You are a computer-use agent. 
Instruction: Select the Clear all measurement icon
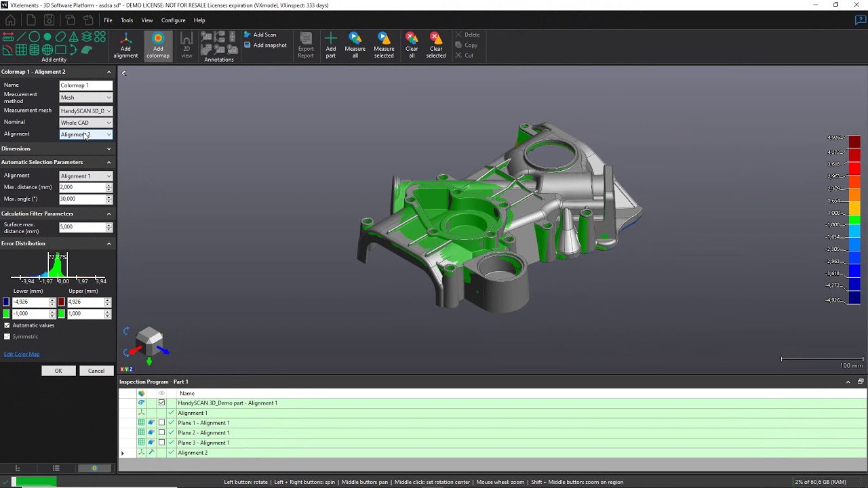[411, 44]
